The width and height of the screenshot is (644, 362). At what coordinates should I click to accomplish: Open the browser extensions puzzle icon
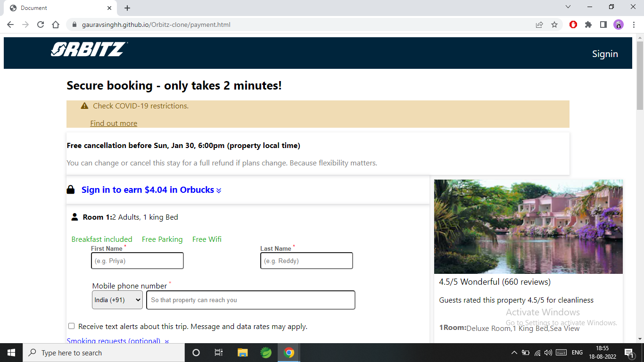[588, 25]
